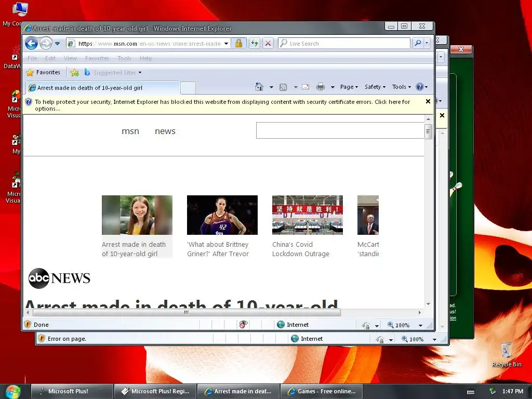Go back with the browser Back arrow

(32, 44)
